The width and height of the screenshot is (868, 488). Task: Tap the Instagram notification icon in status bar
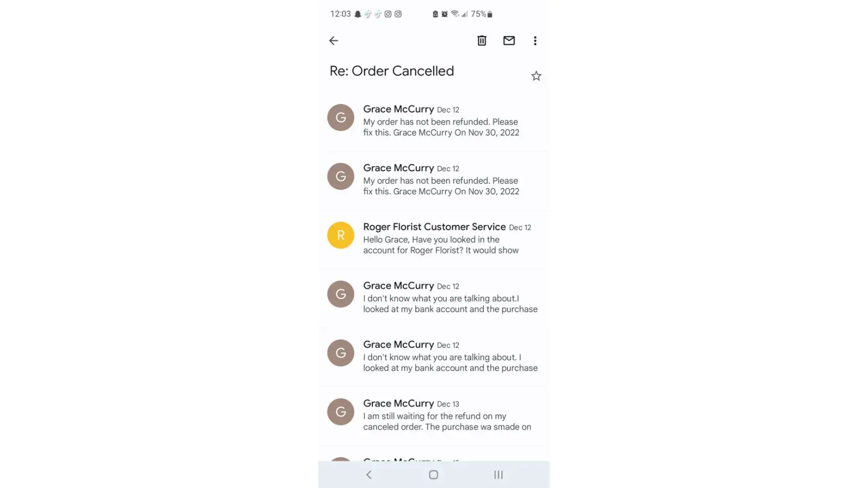pyautogui.click(x=388, y=14)
